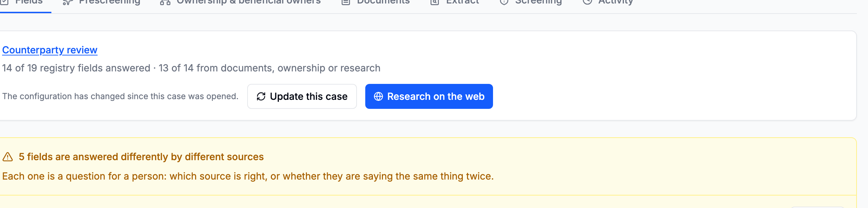Go to the Documents tab
The image size is (868, 208).
(376, 3)
